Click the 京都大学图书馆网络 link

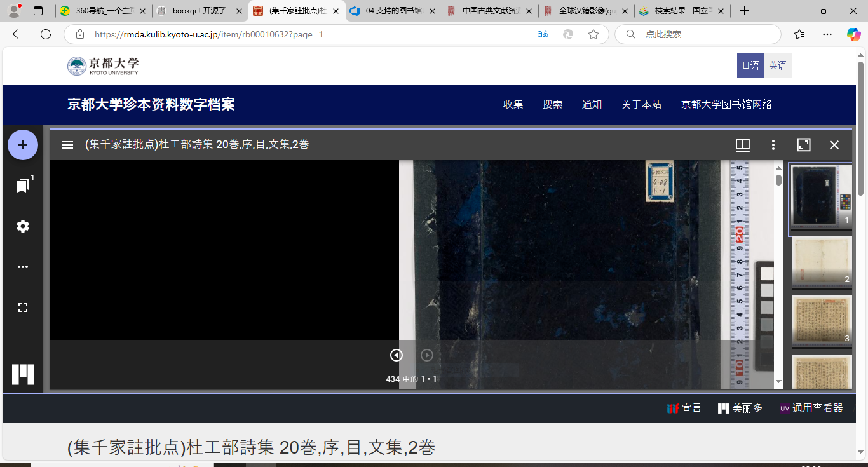coord(726,104)
